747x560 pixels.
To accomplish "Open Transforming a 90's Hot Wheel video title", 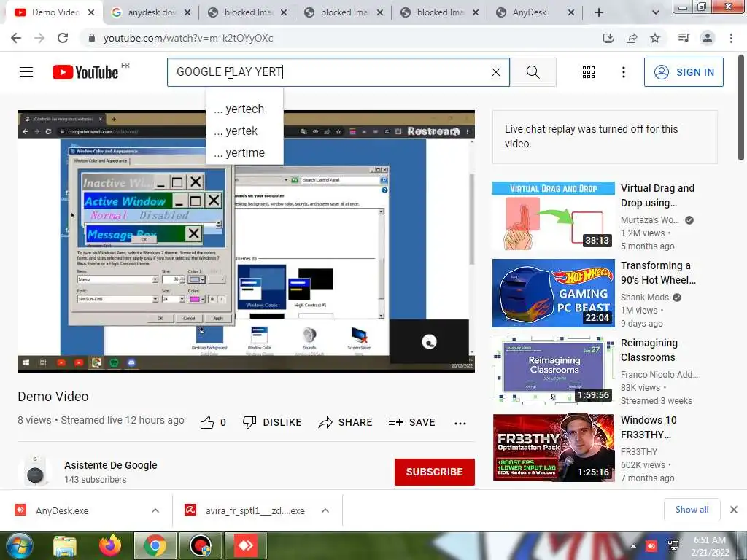I will point(658,273).
